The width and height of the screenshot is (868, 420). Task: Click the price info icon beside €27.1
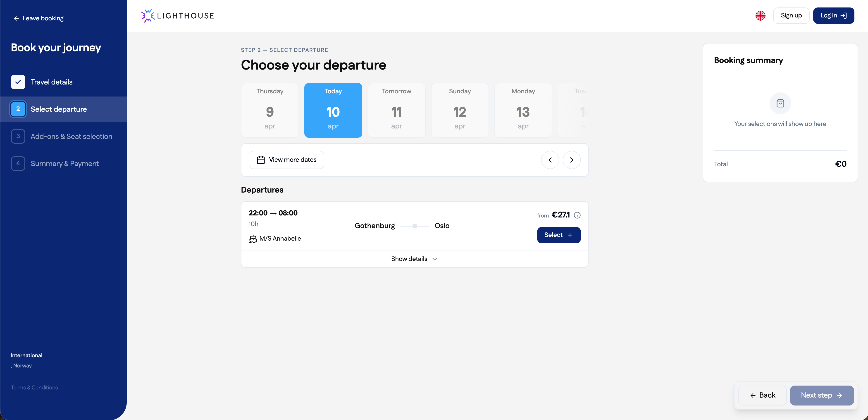point(577,215)
